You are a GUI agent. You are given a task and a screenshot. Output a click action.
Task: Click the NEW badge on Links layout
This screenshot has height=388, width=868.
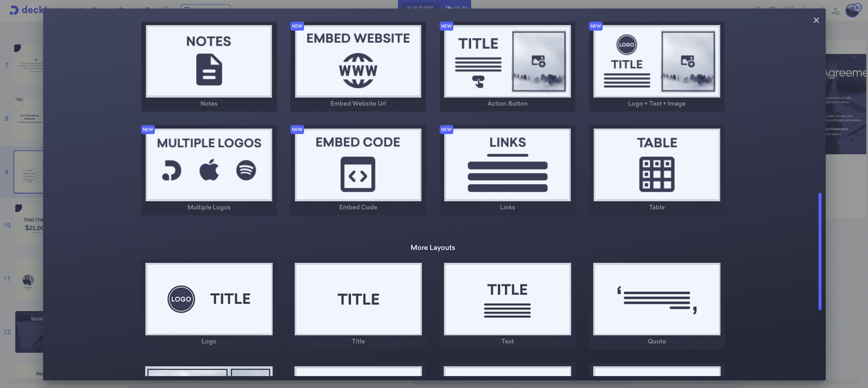(446, 130)
